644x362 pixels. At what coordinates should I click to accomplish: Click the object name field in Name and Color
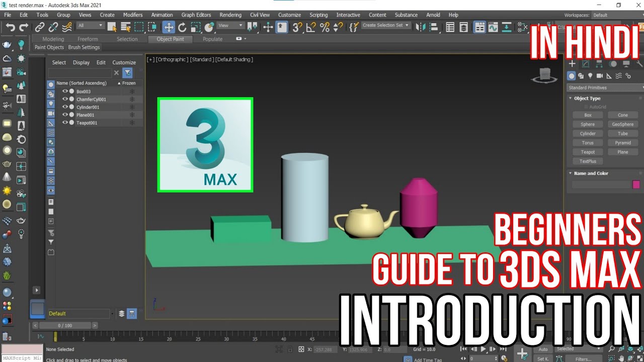[x=601, y=185]
